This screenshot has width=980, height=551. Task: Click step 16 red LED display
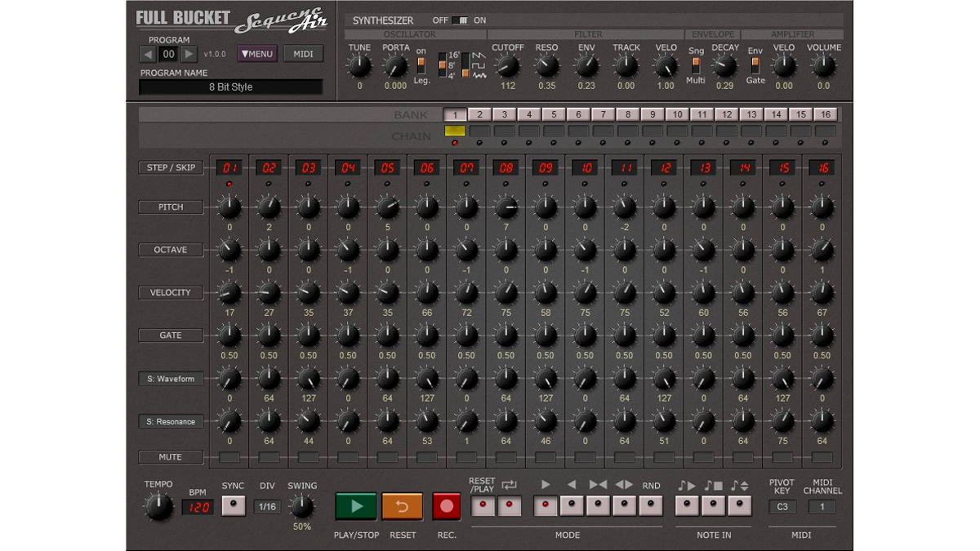(822, 168)
